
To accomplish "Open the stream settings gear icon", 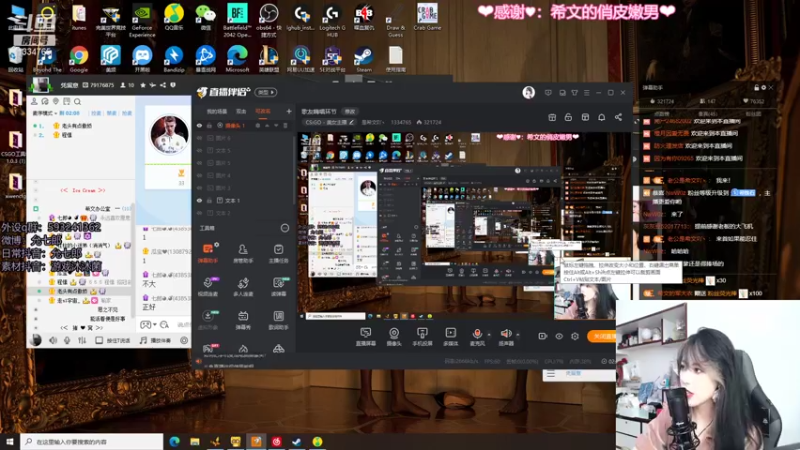I will [x=575, y=336].
